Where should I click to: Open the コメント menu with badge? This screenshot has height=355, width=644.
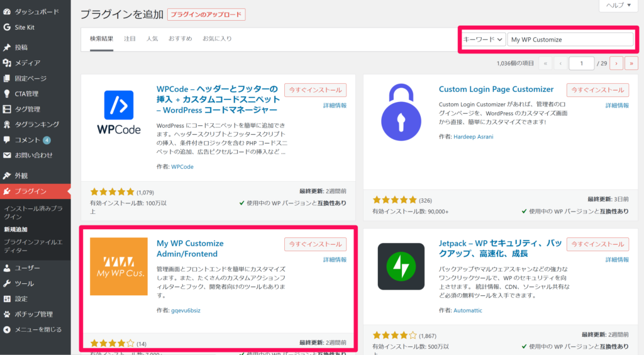point(27,140)
